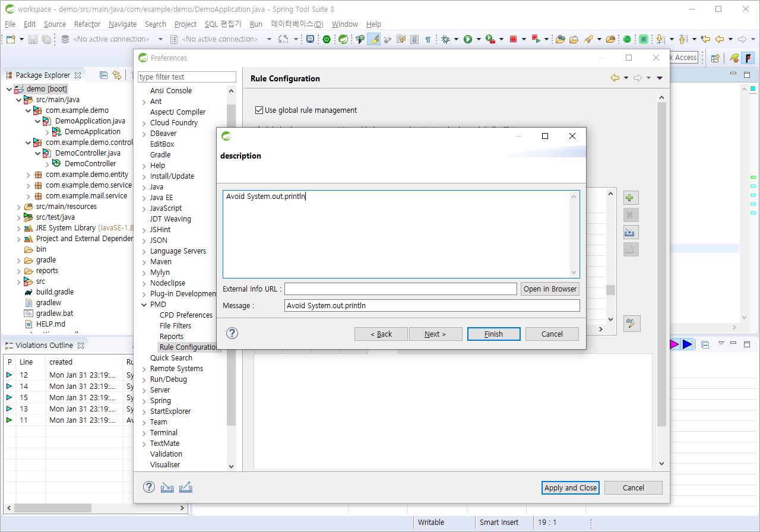The width and height of the screenshot is (760, 532).
Task: Click Violations Outline horizontal scrollbar thumb
Action: point(52,508)
